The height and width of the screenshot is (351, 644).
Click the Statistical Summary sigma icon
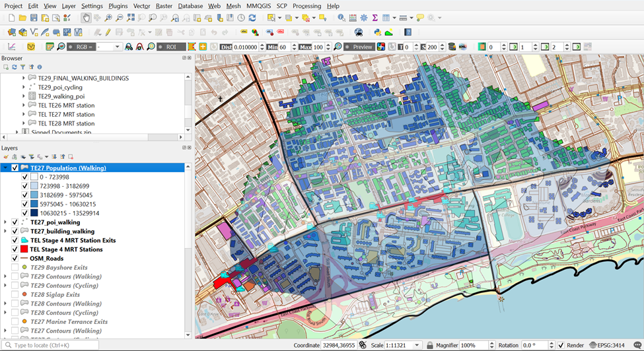pos(375,18)
